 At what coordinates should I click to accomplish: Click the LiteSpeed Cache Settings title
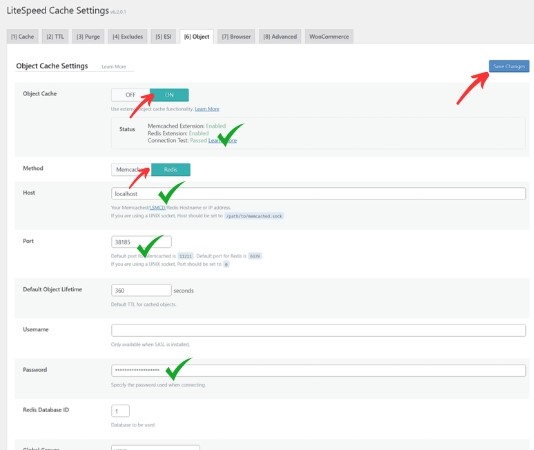58,11
